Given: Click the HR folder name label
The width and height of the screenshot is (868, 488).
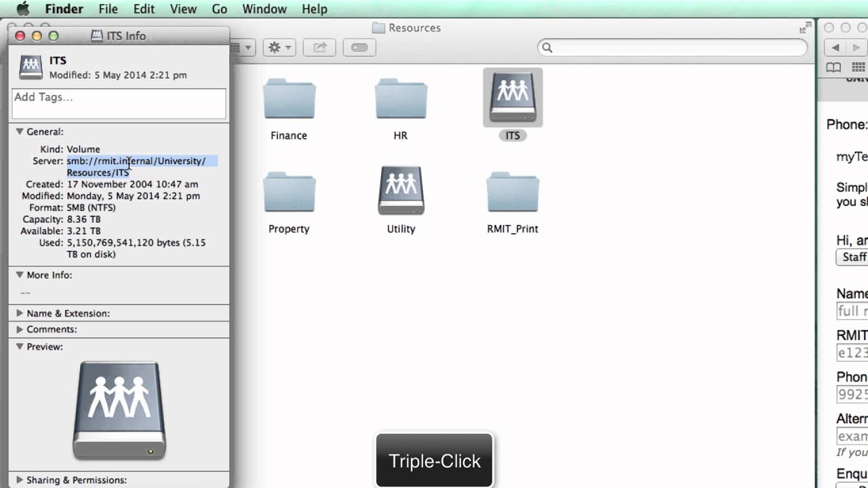Looking at the screenshot, I should click(x=401, y=136).
